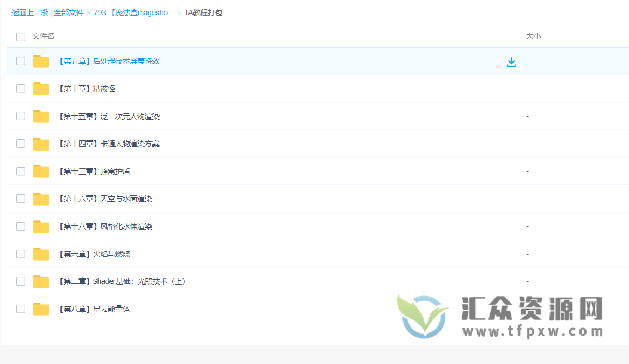Click folder icon of 第十三章 蜂窝护盾
The image size is (629, 364).
pos(41,171)
